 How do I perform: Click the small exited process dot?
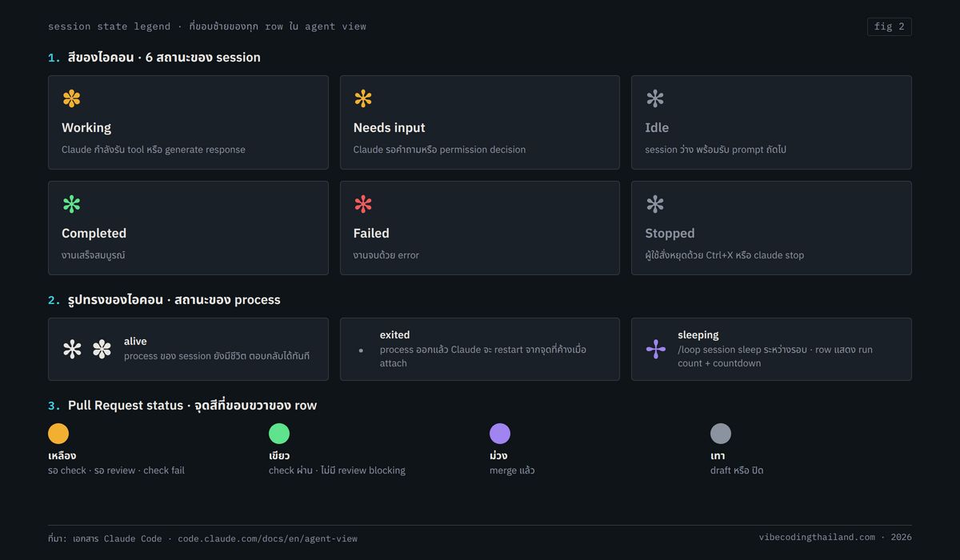point(361,350)
